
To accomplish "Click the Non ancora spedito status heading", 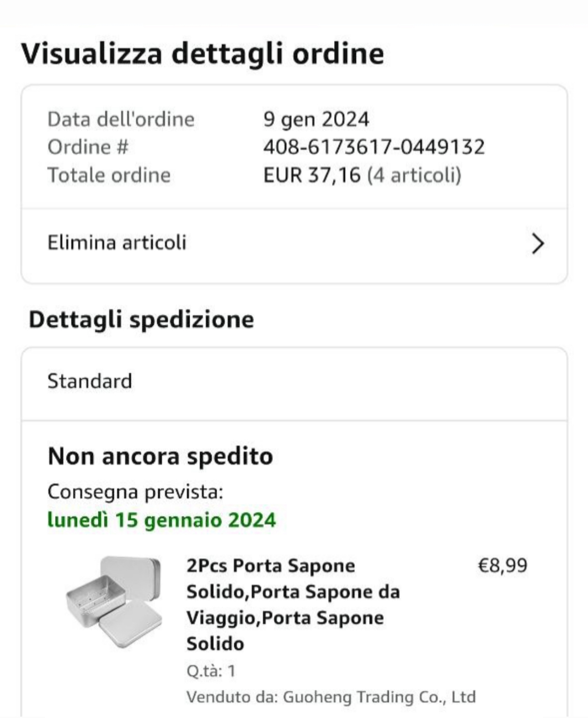I will click(160, 456).
